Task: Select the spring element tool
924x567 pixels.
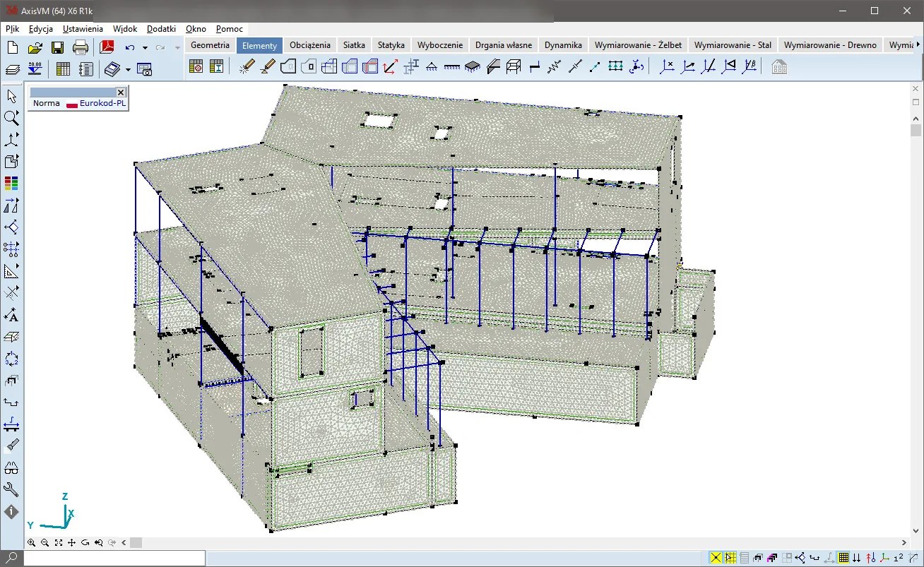Action: [555, 67]
